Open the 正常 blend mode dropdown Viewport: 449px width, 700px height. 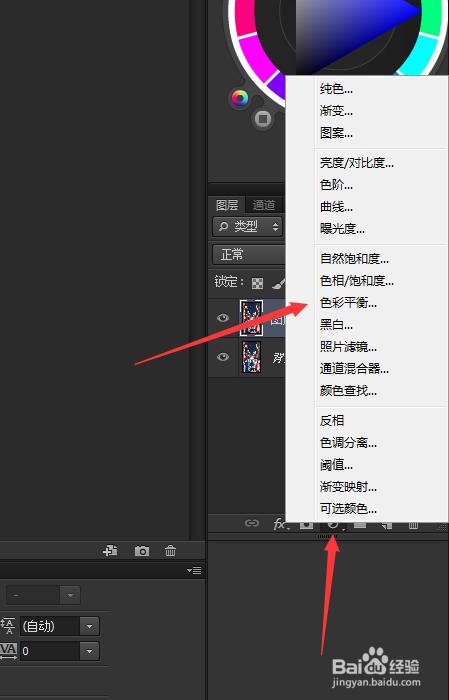click(249, 255)
